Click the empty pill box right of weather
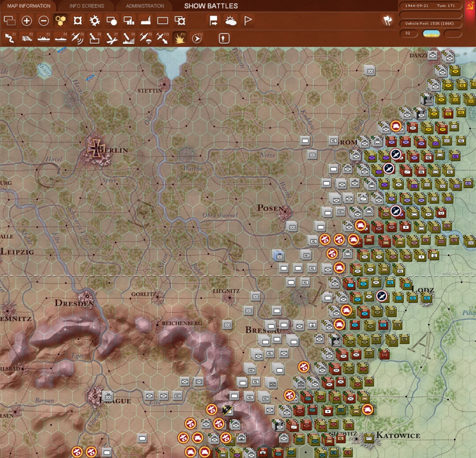The height and width of the screenshot is (458, 476). point(453,34)
